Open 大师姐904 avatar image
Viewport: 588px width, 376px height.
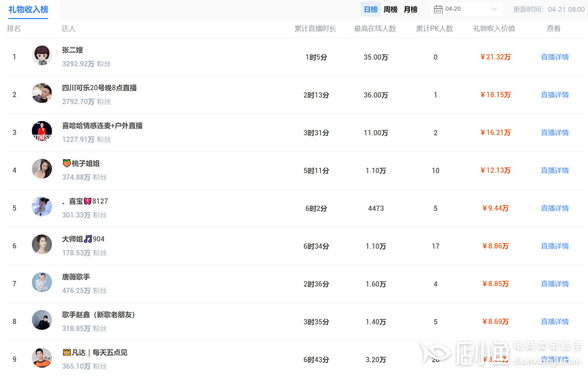tap(42, 244)
